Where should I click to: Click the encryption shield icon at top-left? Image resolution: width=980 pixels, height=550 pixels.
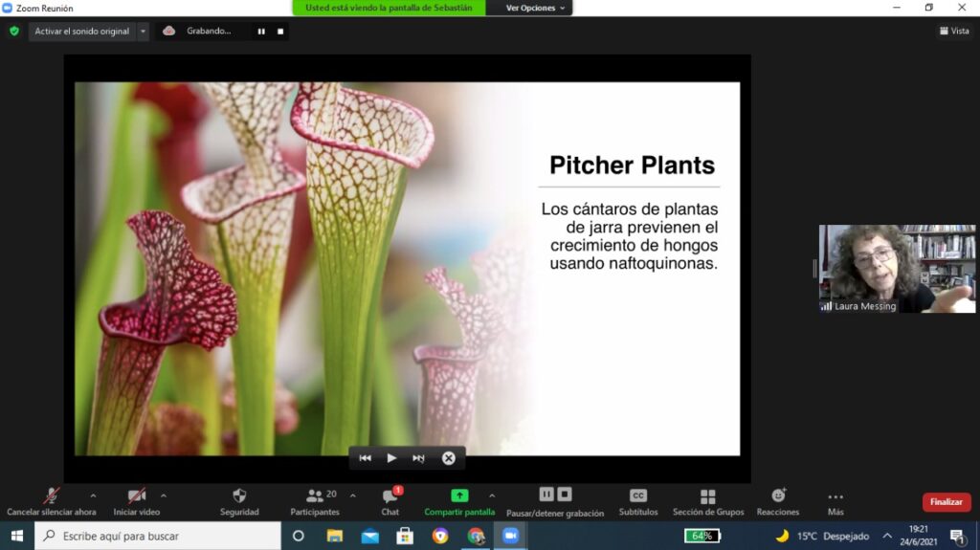(x=14, y=31)
